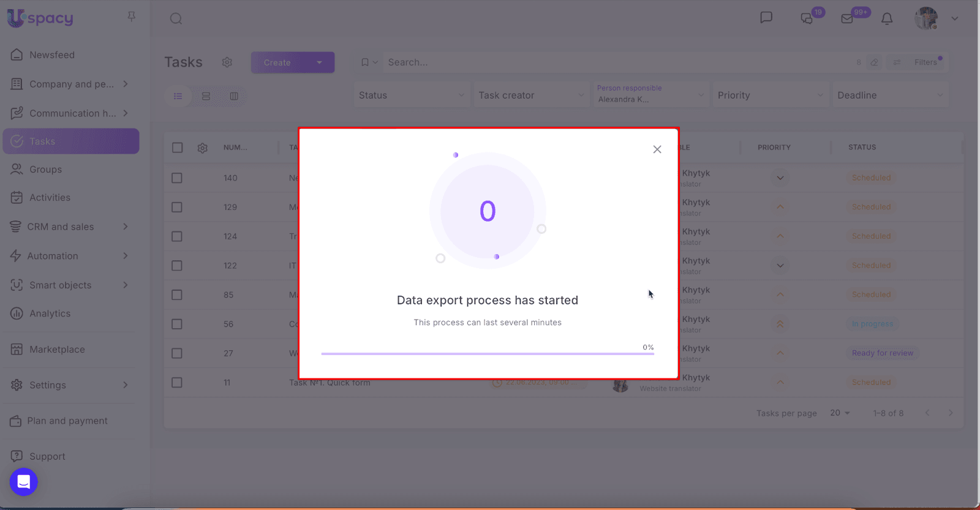The image size is (980, 510).
Task: Expand CRM and sales submenu
Action: click(x=126, y=227)
